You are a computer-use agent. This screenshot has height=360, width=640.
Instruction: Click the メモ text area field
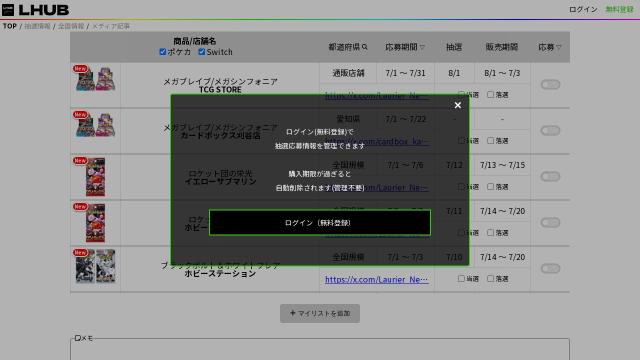(x=320, y=349)
